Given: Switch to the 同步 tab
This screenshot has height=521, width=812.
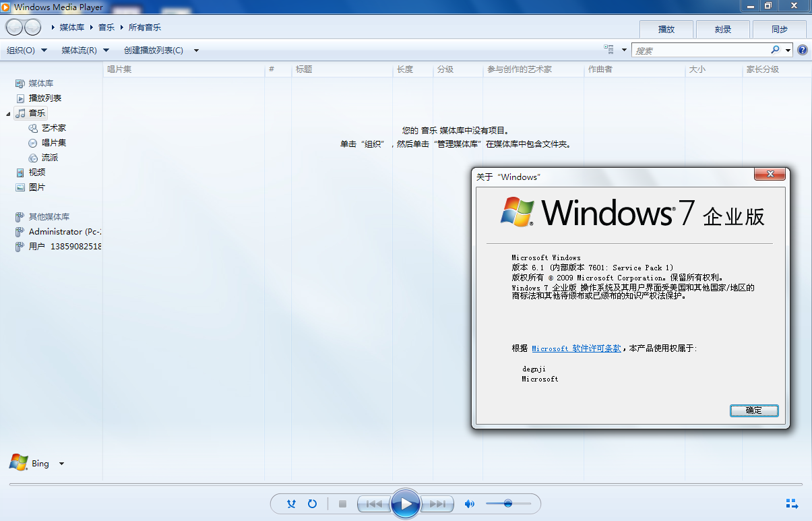Looking at the screenshot, I should [780, 29].
